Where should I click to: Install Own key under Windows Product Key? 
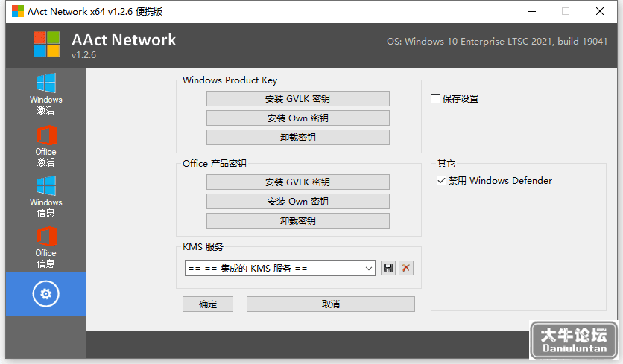click(x=298, y=118)
